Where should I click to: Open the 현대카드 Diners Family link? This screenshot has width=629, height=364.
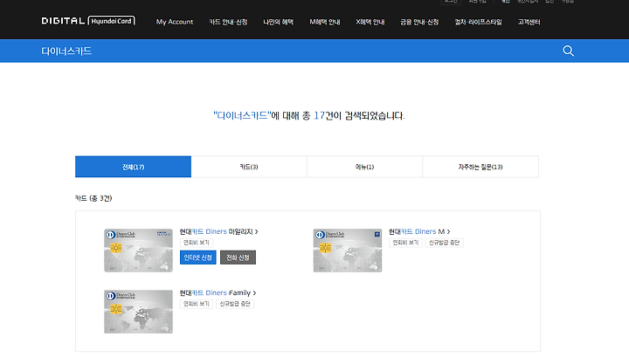(215, 293)
